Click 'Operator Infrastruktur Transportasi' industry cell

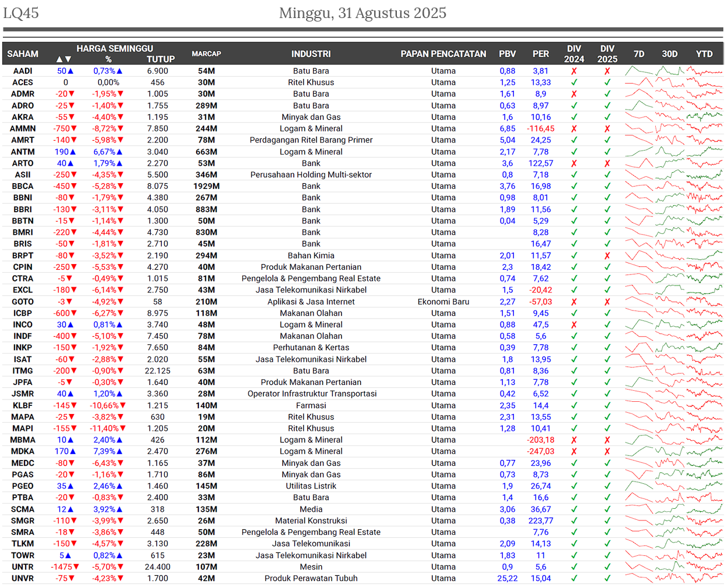click(312, 394)
